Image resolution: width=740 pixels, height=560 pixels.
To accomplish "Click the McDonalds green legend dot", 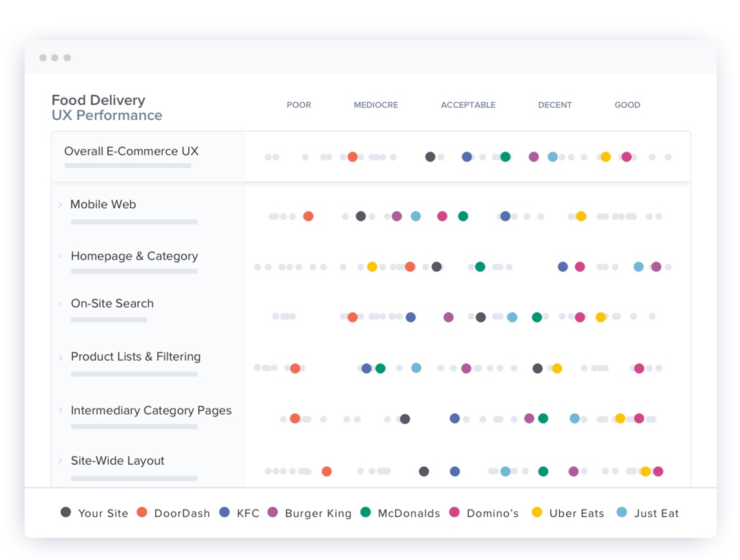I will [x=366, y=512].
